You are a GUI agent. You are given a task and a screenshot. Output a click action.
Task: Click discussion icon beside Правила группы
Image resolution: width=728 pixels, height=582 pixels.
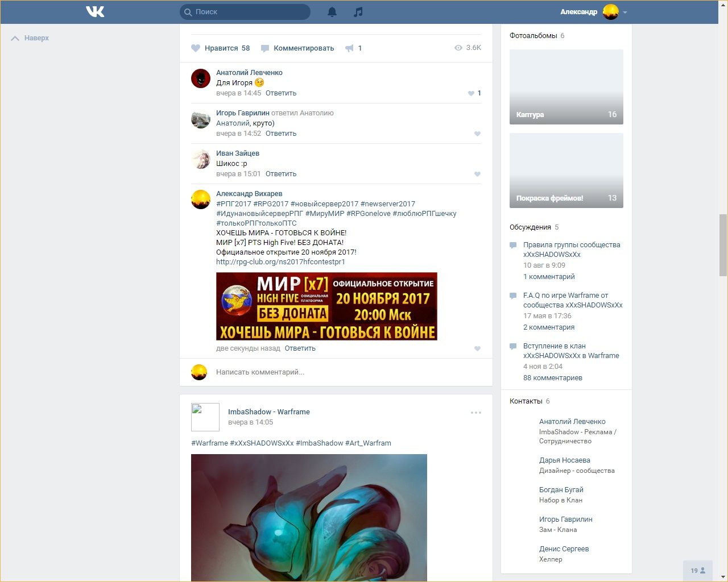(x=513, y=246)
